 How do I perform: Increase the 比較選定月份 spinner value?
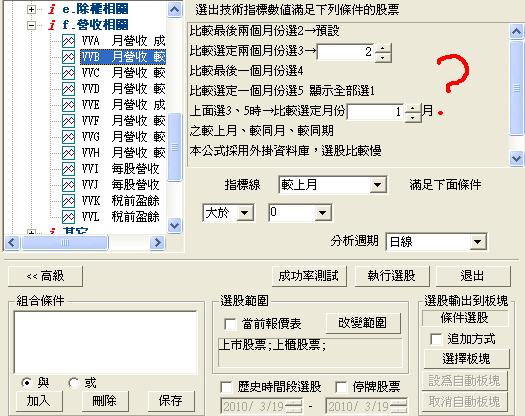[413, 108]
